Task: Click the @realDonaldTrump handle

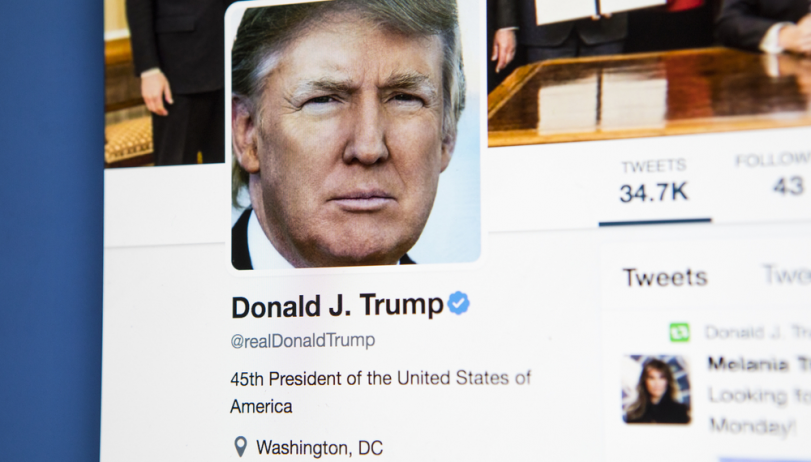Action: point(303,341)
